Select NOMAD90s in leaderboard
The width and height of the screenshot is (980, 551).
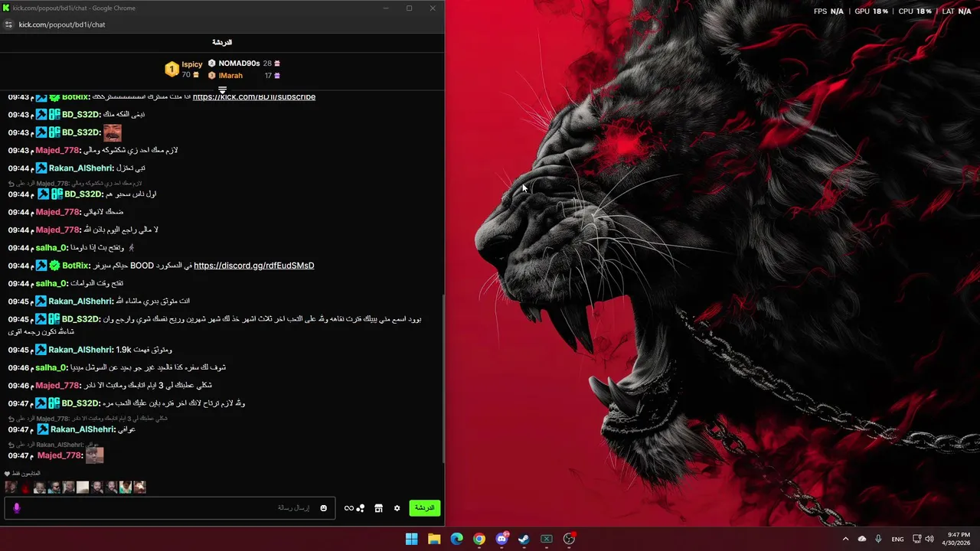(239, 64)
